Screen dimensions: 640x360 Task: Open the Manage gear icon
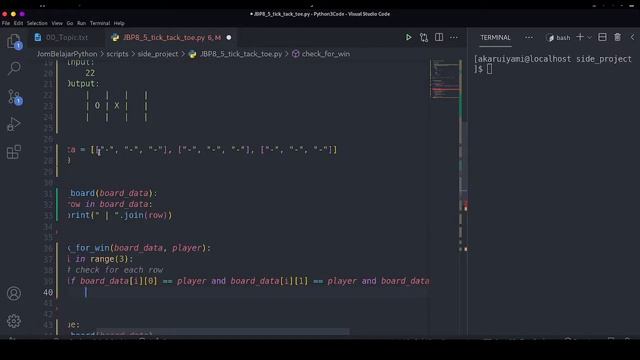click(14, 321)
